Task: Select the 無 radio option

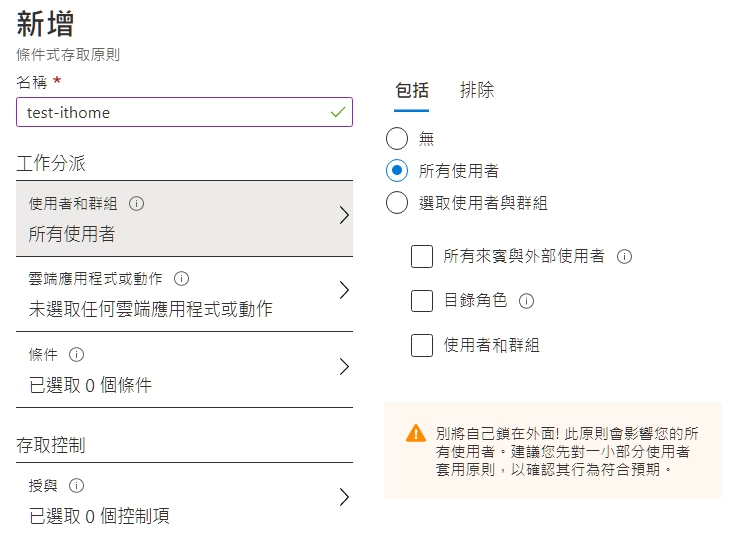Action: pos(397,138)
